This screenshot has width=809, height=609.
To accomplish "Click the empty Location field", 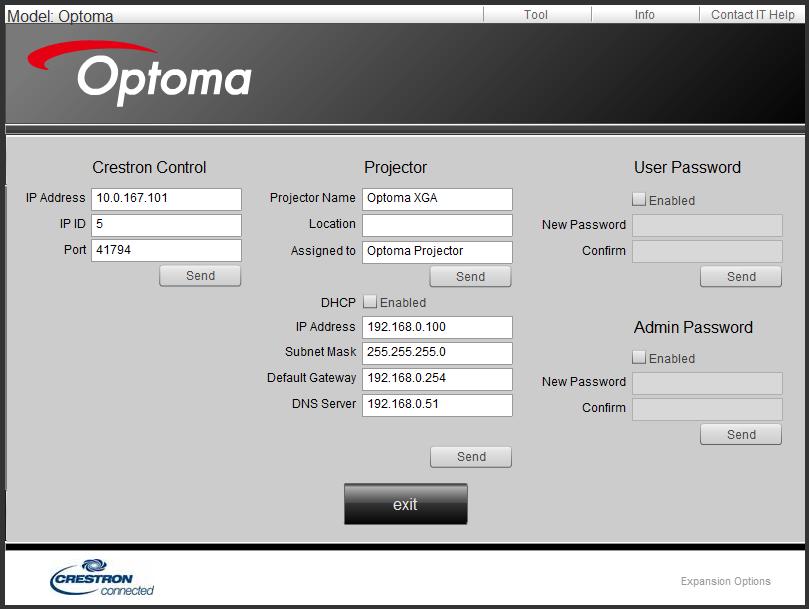I will 437,225.
